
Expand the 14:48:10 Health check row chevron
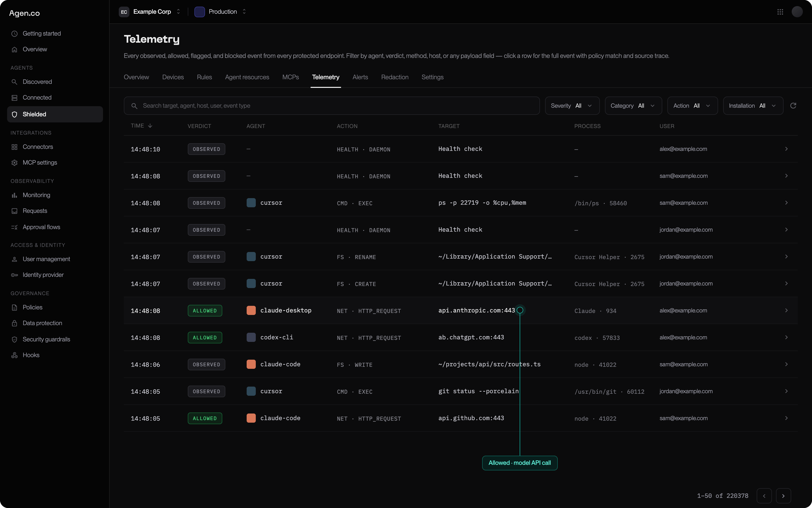point(786,149)
